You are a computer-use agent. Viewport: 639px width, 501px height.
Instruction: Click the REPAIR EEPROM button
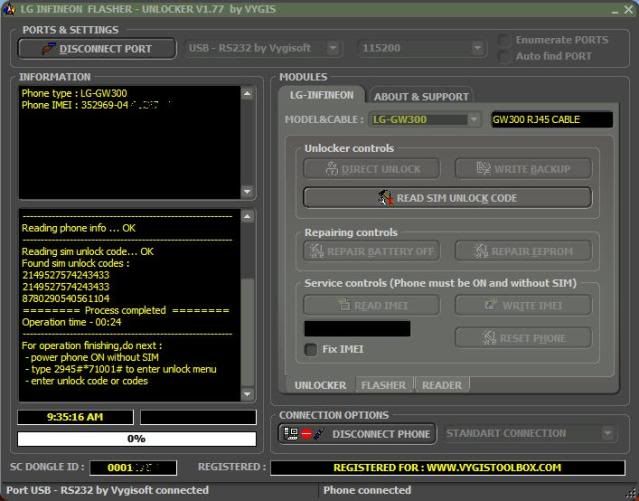[523, 251]
